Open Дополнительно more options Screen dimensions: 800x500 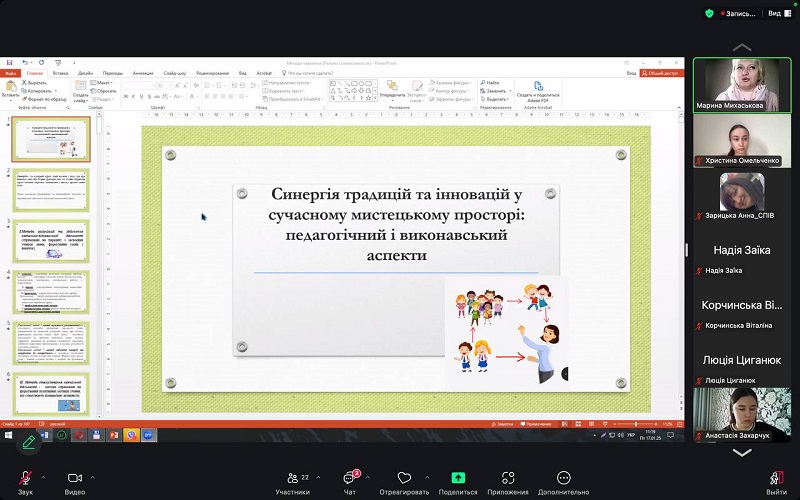click(x=563, y=483)
